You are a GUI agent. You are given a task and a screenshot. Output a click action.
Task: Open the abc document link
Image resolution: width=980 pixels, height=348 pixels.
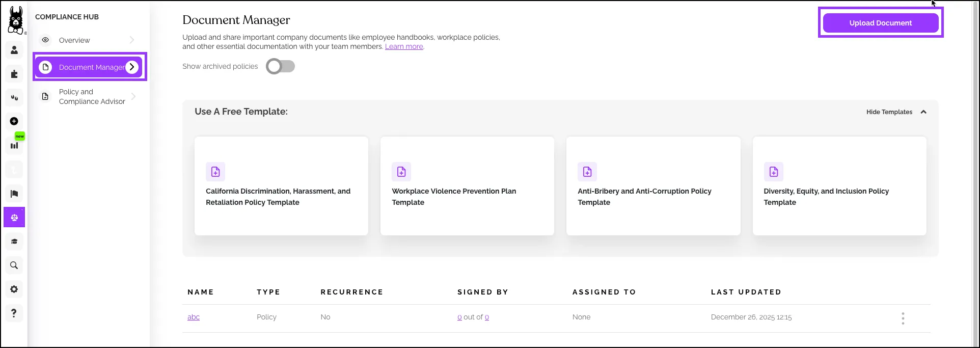194,317
